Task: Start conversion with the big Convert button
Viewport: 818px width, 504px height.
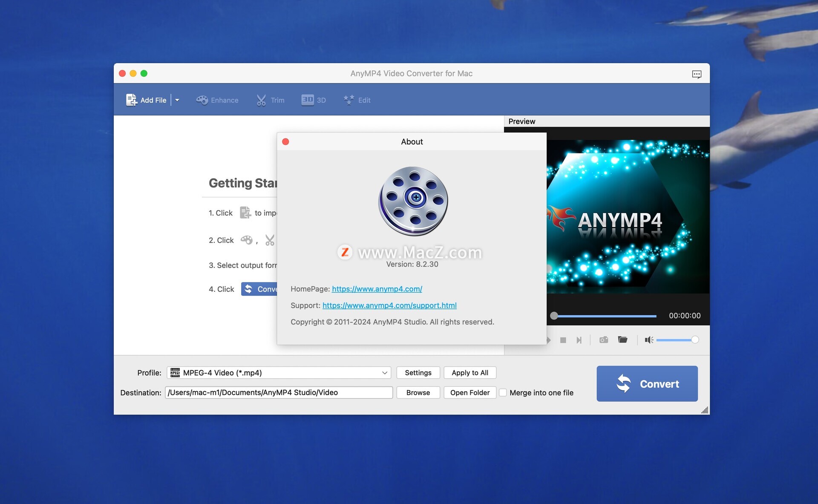Action: [647, 383]
